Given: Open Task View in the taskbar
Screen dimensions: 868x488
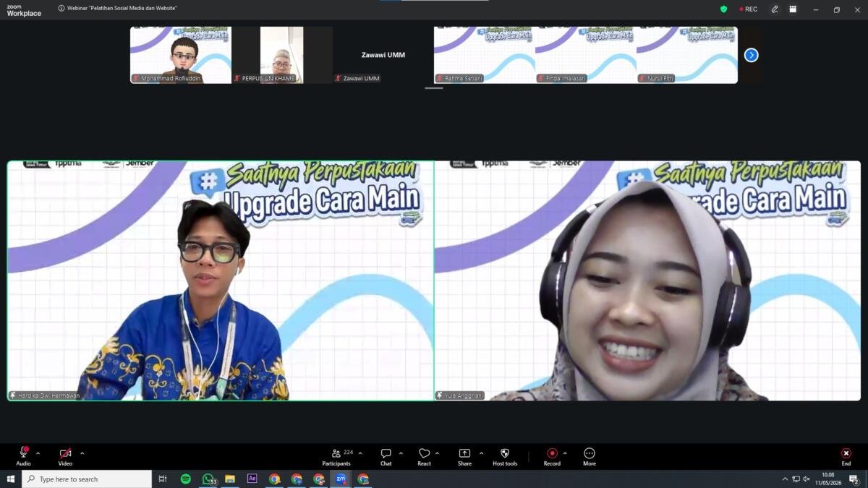Looking at the screenshot, I should 163,479.
